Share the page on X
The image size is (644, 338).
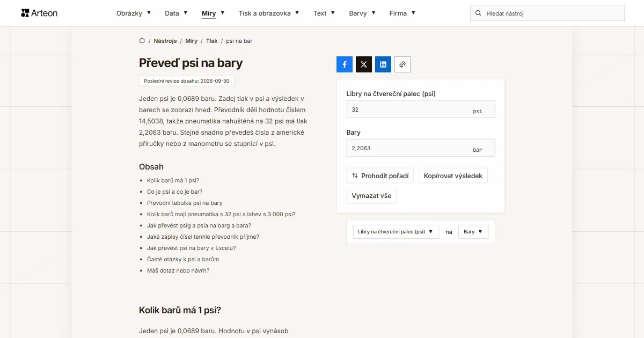pyautogui.click(x=364, y=64)
